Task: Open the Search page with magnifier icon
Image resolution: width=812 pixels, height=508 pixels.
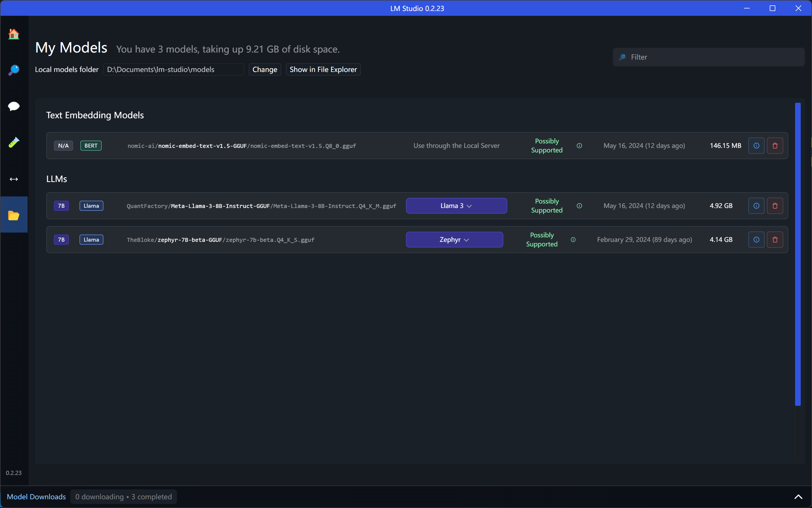Action: click(14, 70)
